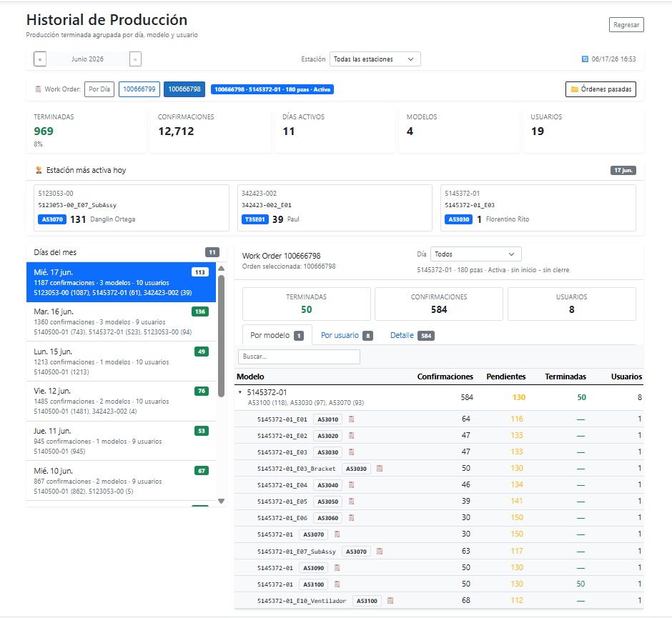Click the 5145372-01_E10_Ventilador row label
The width and height of the screenshot is (672, 618).
click(x=302, y=601)
